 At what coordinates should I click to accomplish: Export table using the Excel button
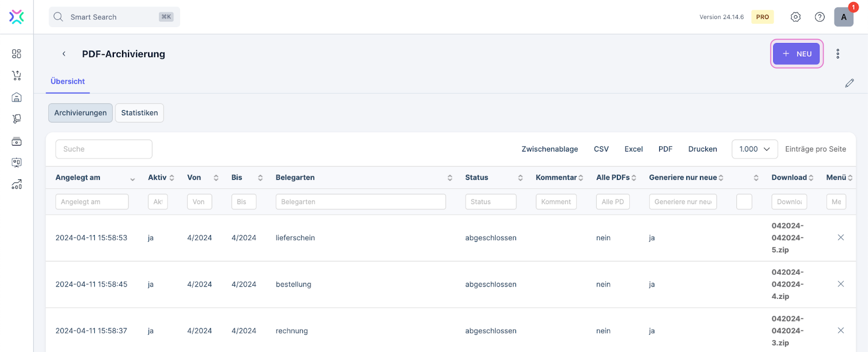(x=633, y=149)
